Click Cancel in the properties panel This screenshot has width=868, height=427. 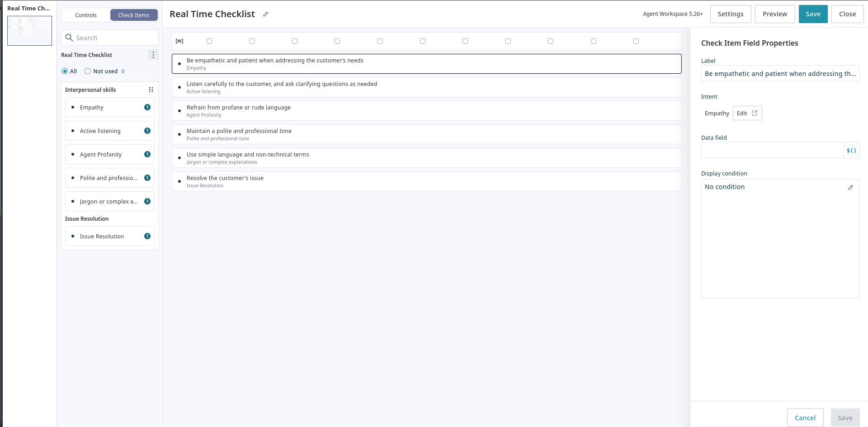pos(805,418)
